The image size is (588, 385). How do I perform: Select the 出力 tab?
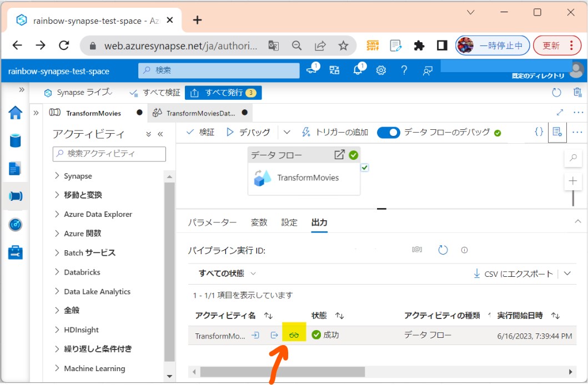tap(319, 222)
